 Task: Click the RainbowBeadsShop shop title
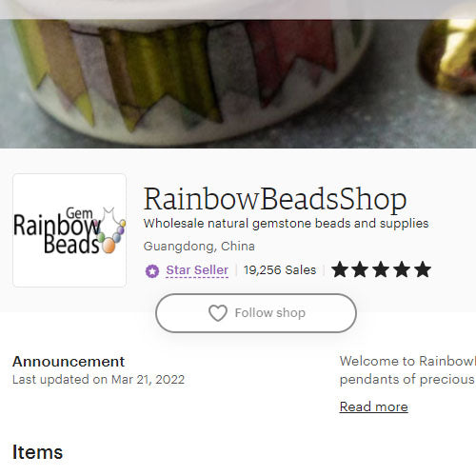click(275, 199)
